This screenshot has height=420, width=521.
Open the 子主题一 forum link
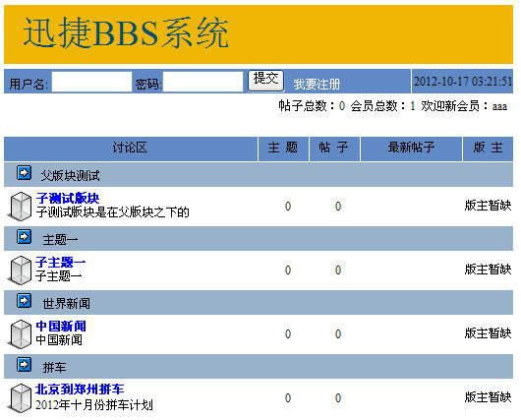[x=61, y=262]
